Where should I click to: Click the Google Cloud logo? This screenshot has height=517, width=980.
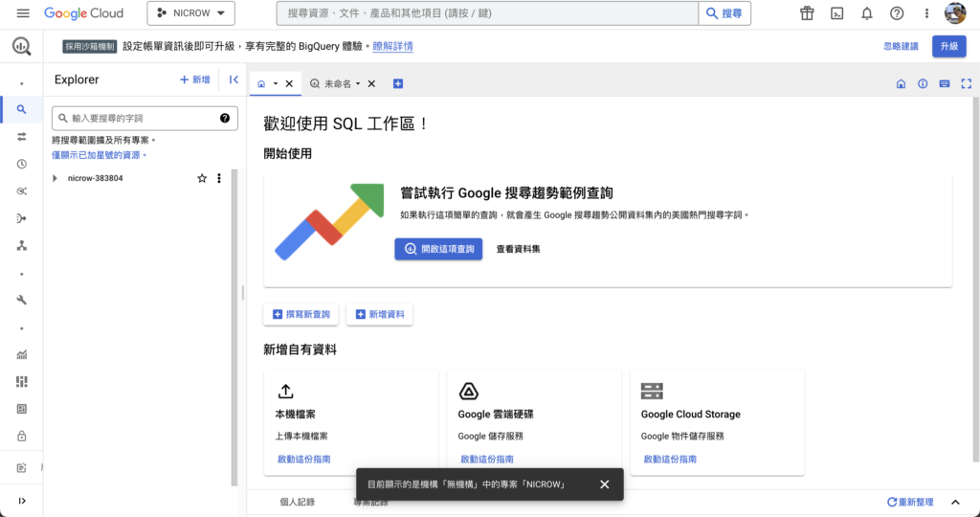tap(84, 13)
